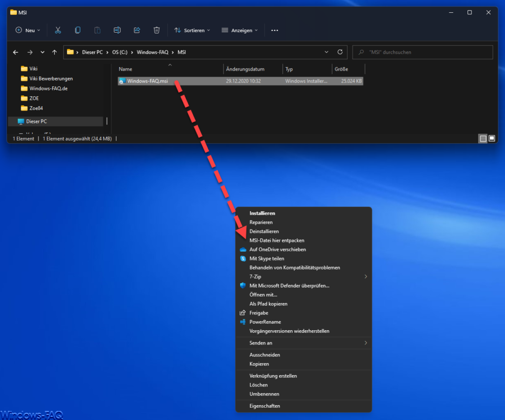Expand the Senden an submenu arrow
The width and height of the screenshot is (505, 420).
[366, 343]
